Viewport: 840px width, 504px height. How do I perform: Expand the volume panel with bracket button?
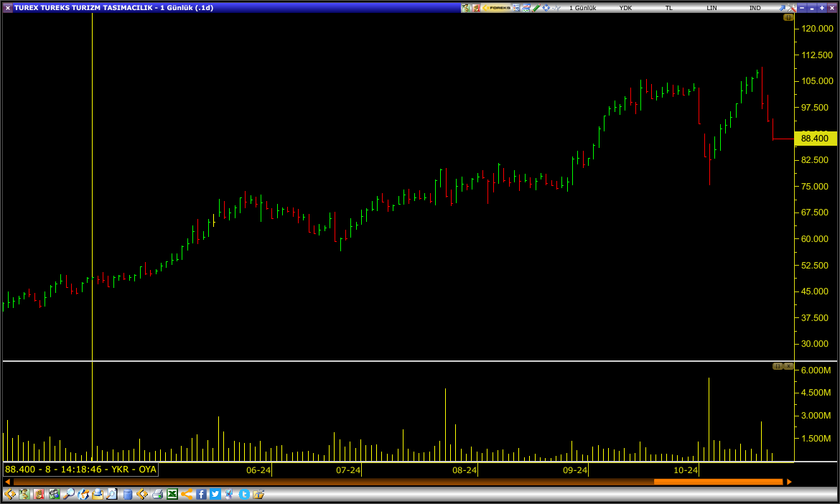[777, 366]
